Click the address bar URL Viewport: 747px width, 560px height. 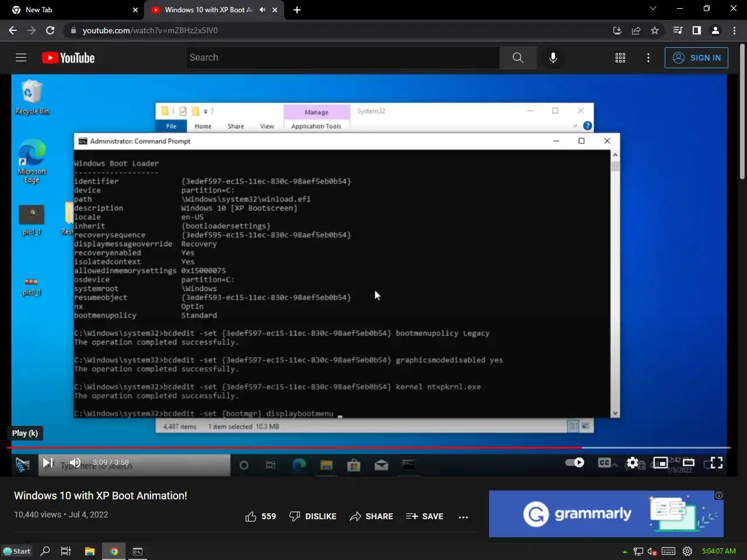(150, 30)
